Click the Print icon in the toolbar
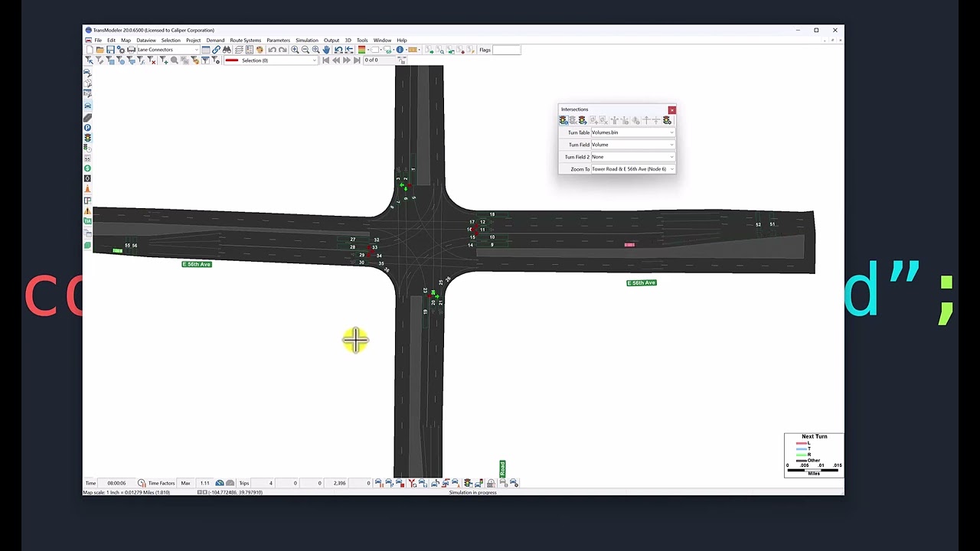Viewport: 980px width, 551px height. [x=131, y=50]
